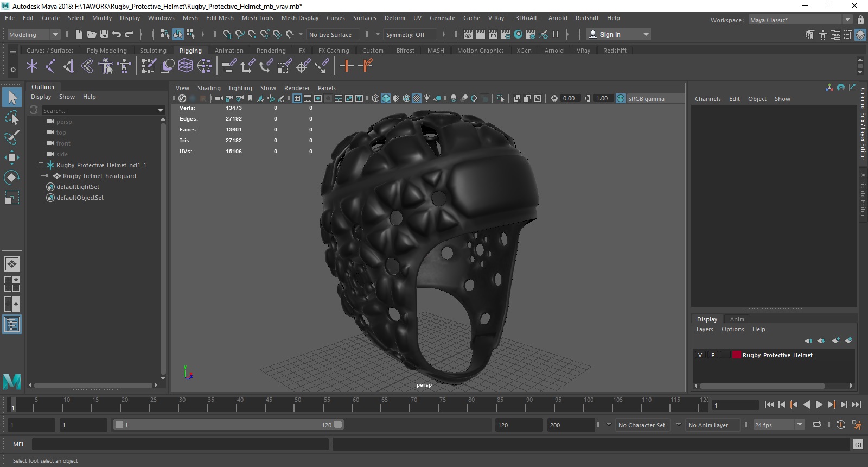Click the HumanIK skeleton shelf icon
Viewport: 868px width, 467px height.
(x=124, y=66)
